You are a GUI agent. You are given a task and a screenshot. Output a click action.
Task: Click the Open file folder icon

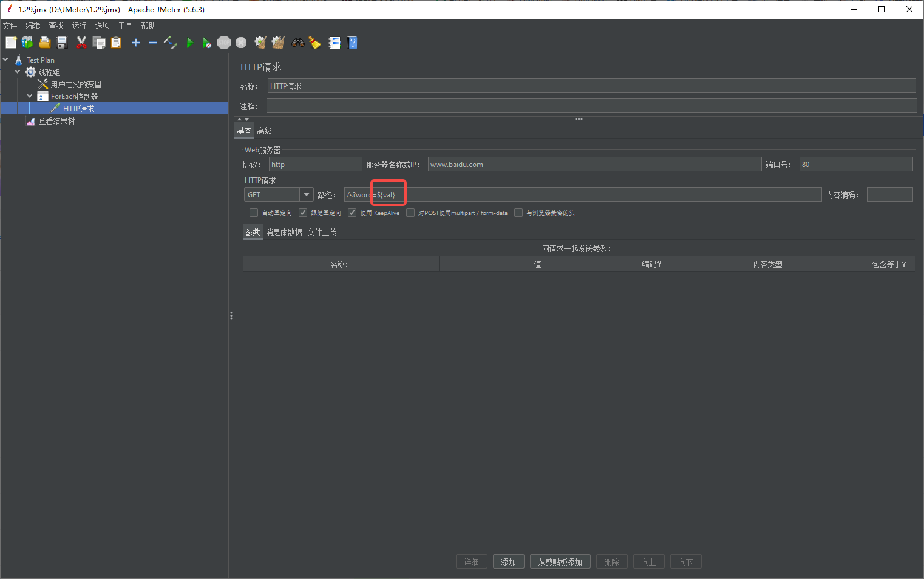(x=44, y=43)
